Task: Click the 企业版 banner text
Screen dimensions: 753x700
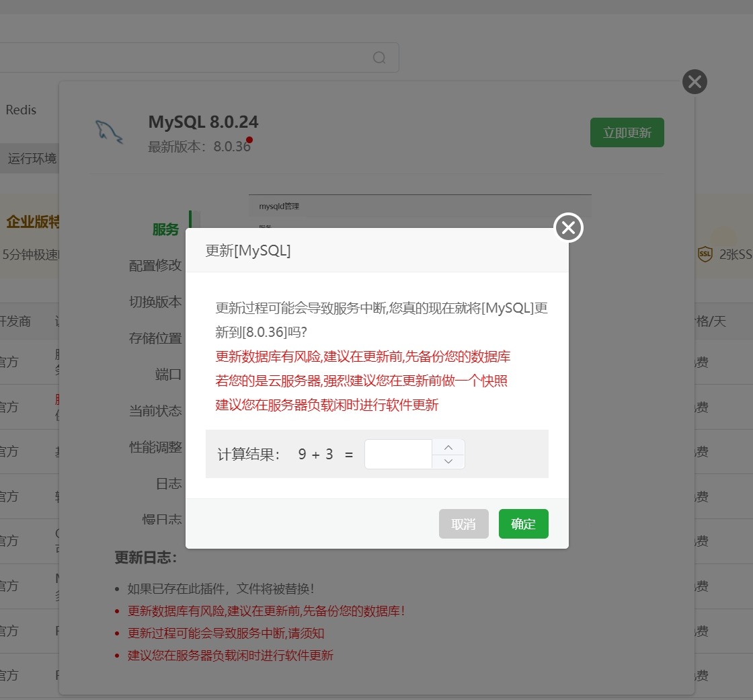Action: pyautogui.click(x=33, y=222)
